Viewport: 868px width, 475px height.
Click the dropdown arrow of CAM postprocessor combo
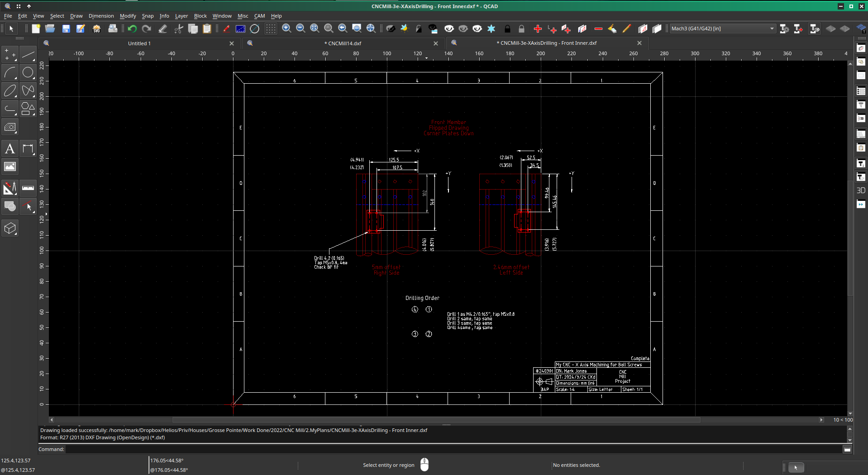point(772,28)
